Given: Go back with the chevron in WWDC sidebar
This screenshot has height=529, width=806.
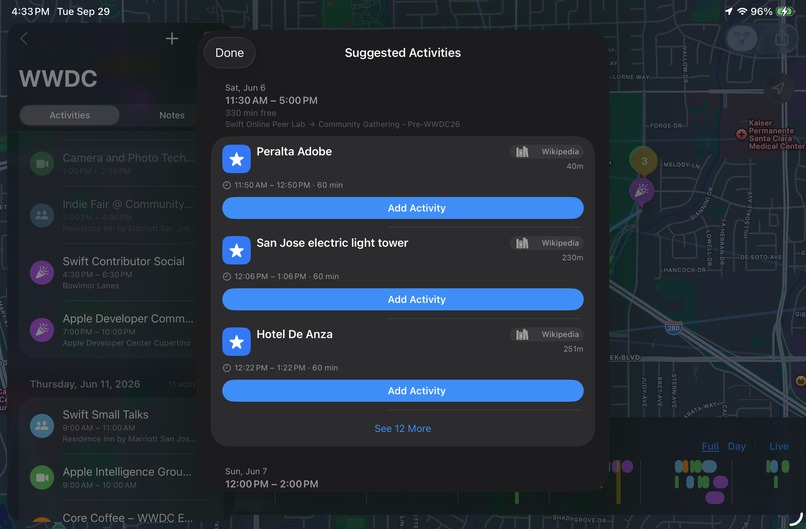Looking at the screenshot, I should pos(24,39).
